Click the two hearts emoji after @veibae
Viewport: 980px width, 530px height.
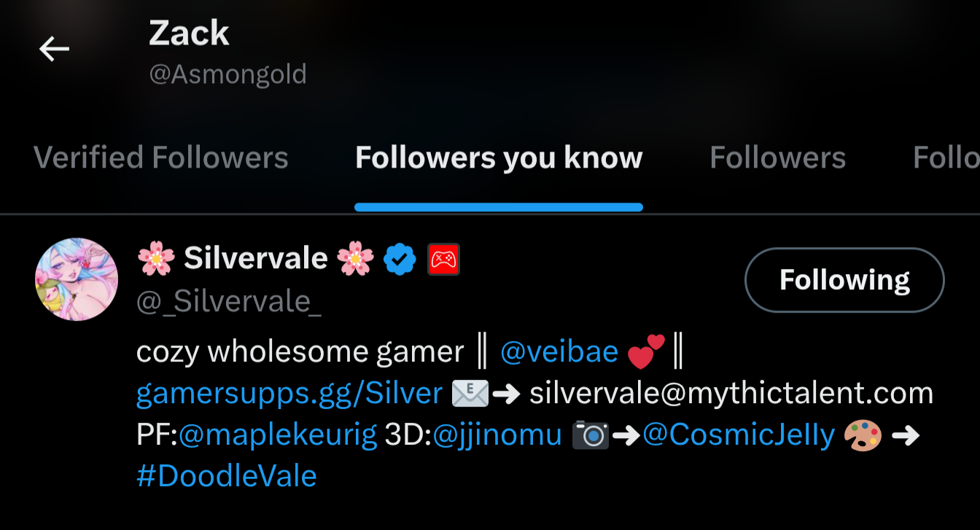pyautogui.click(x=646, y=351)
